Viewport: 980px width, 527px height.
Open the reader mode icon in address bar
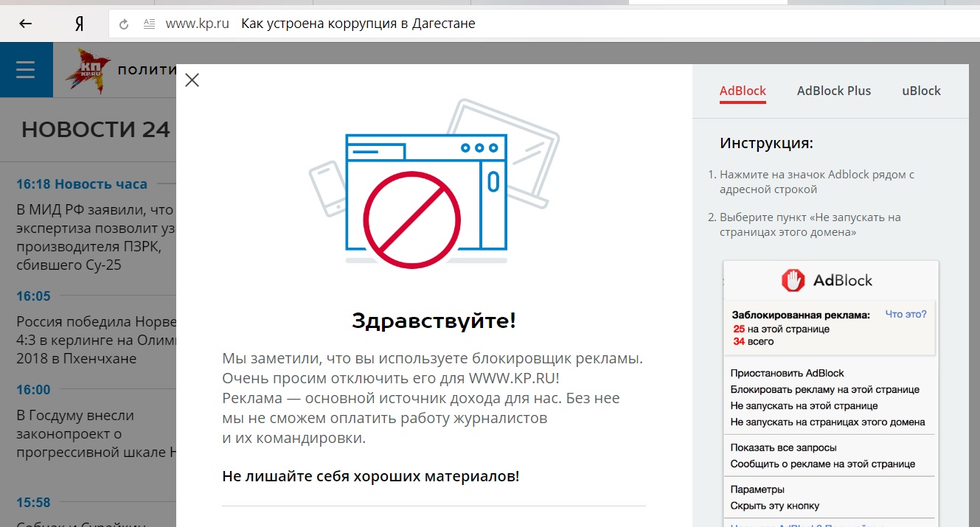click(149, 24)
